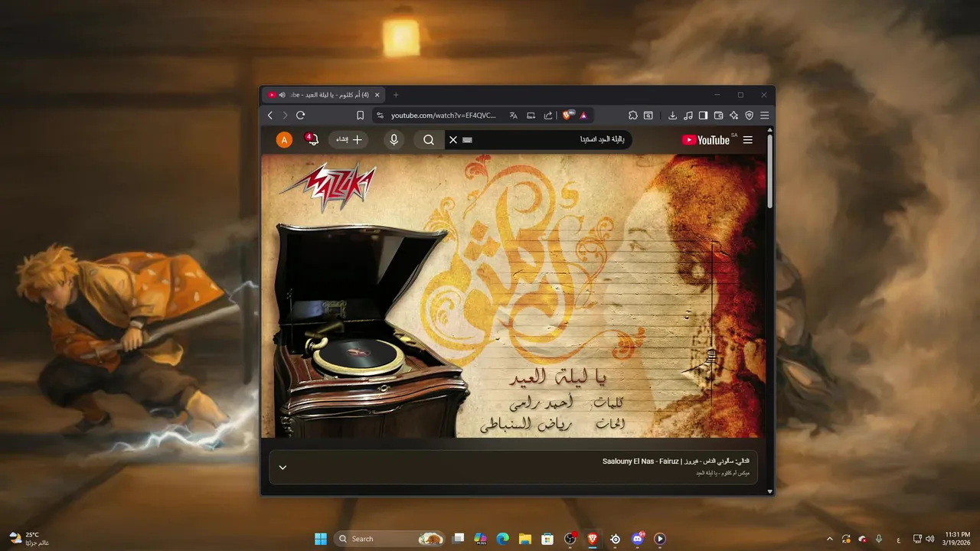Show browser downloads
Viewport: 980px width, 551px height.
pos(672,116)
